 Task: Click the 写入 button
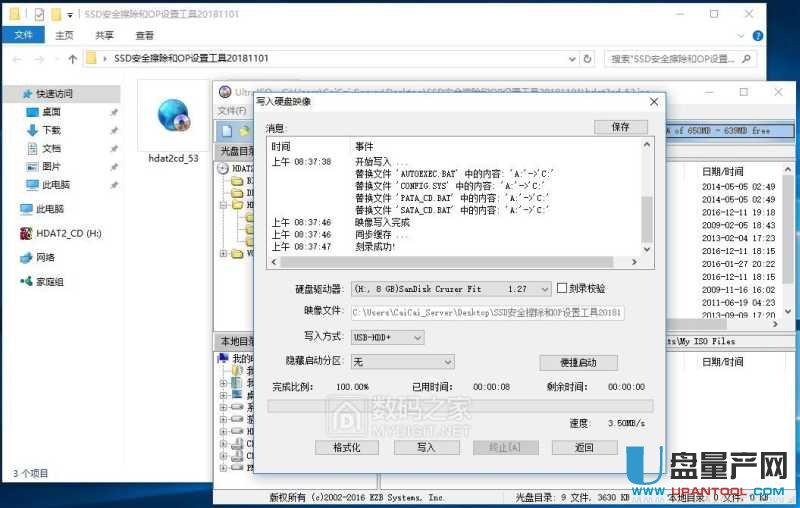(426, 447)
